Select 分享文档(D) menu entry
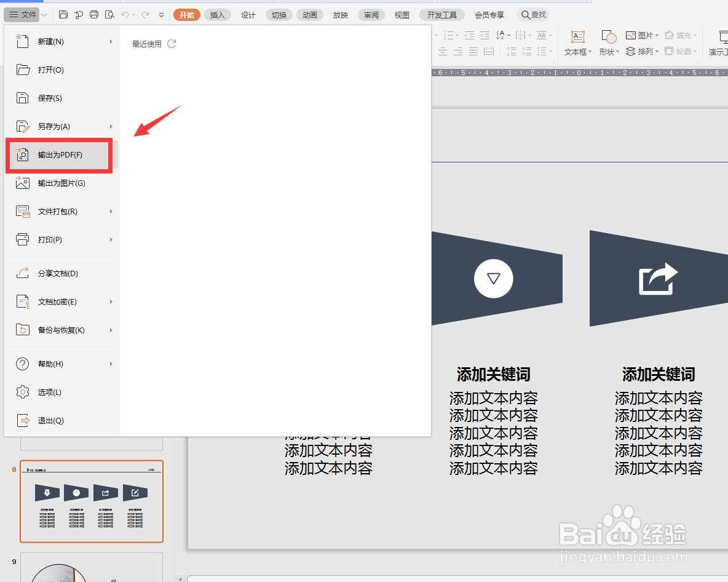Viewport: 728px width, 582px height. pos(61,273)
